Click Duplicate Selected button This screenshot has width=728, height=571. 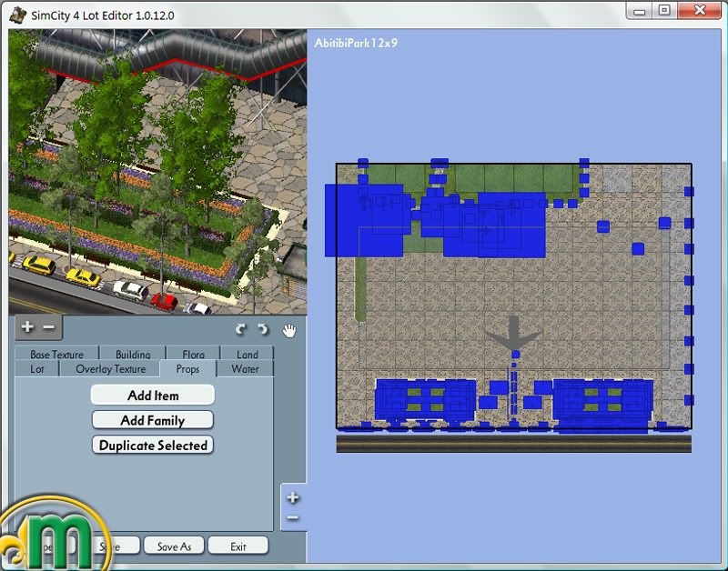pos(153,446)
